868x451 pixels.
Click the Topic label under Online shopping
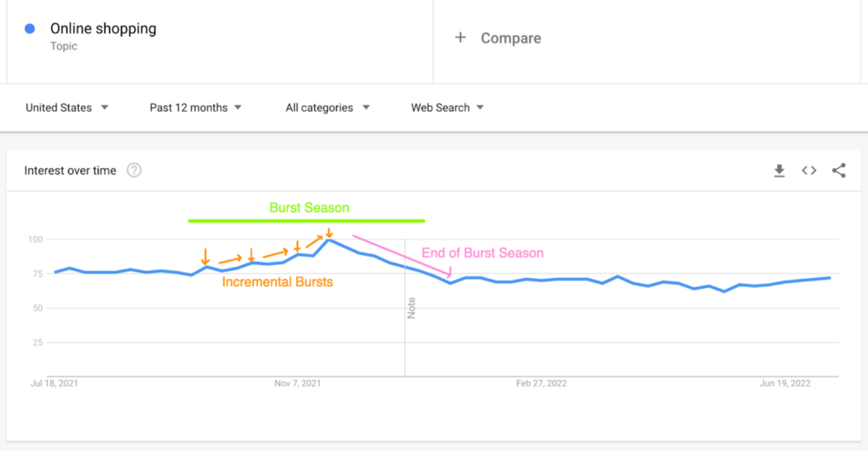pos(64,46)
